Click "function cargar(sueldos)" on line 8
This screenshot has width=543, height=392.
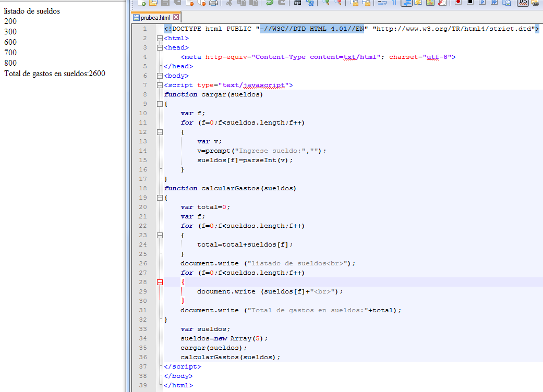[213, 94]
